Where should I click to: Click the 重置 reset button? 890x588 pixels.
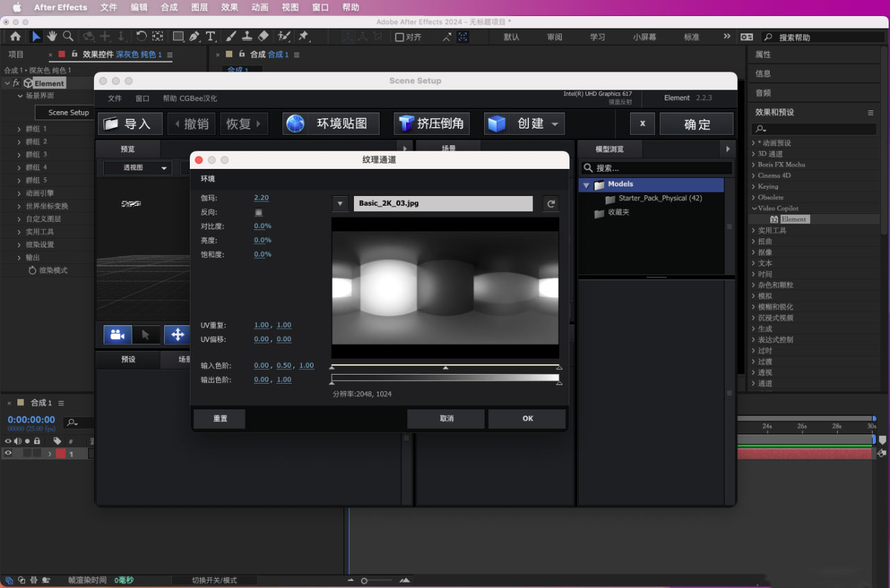(220, 418)
